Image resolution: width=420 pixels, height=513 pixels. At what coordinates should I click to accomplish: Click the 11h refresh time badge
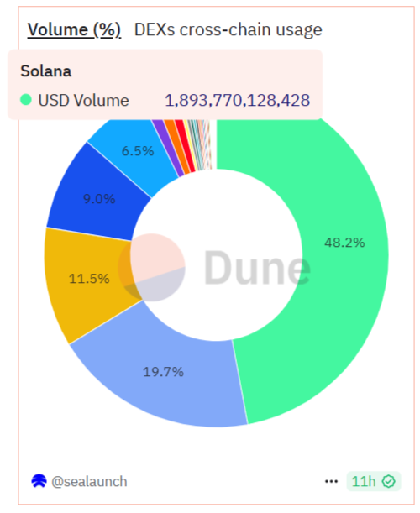pyautogui.click(x=374, y=482)
